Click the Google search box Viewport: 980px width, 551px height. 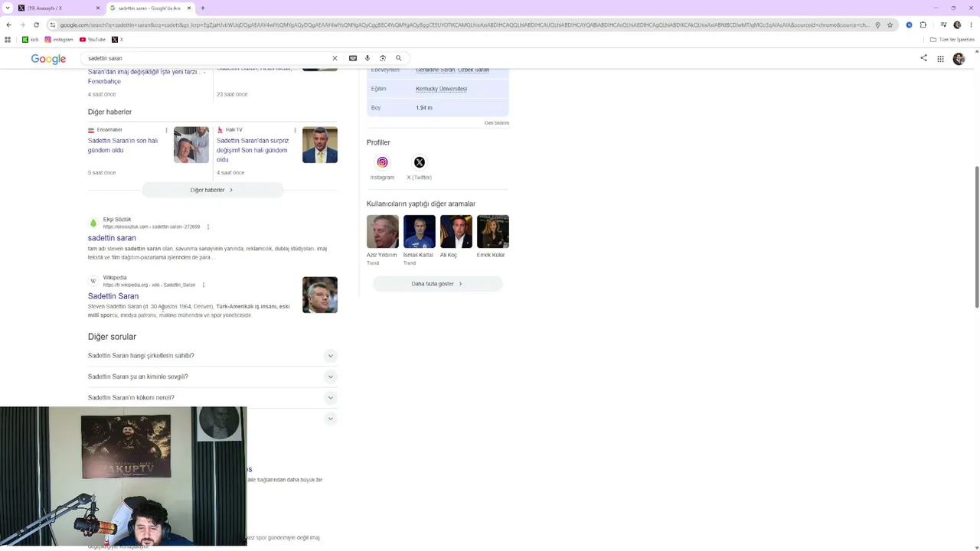207,58
